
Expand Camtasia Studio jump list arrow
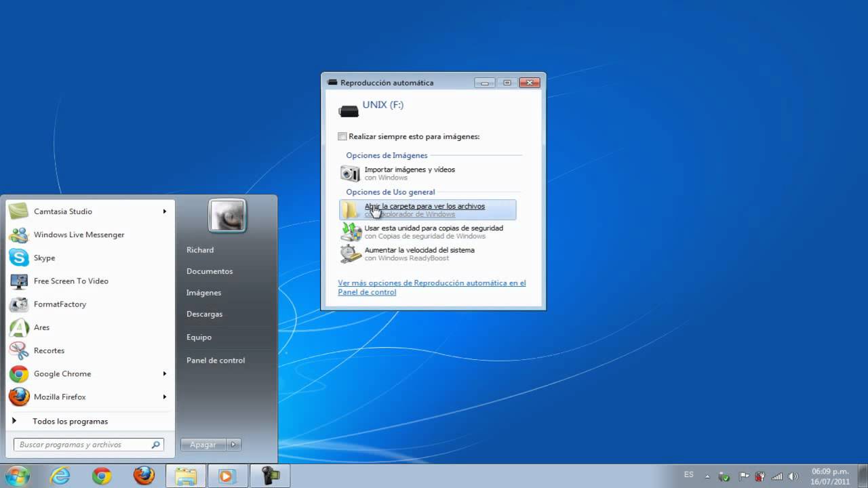164,211
